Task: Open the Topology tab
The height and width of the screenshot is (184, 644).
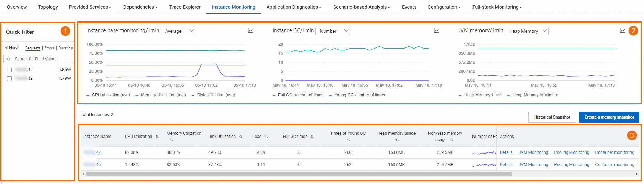Action: coord(48,7)
